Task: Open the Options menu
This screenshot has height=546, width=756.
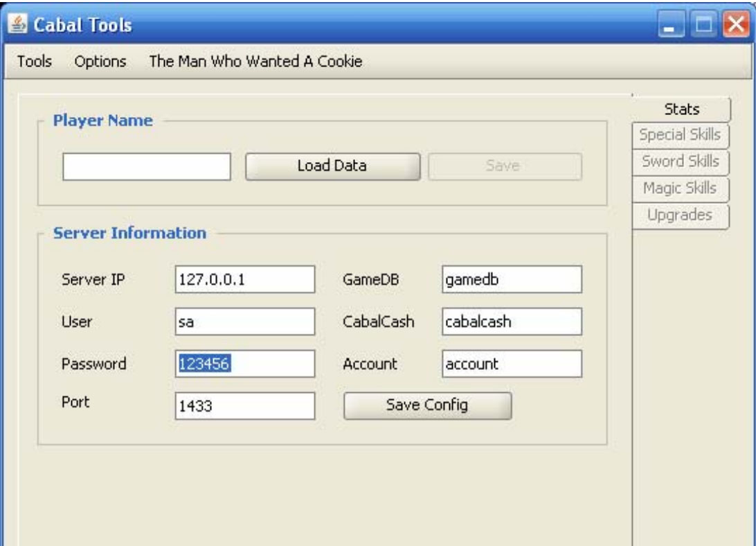Action: click(x=100, y=61)
